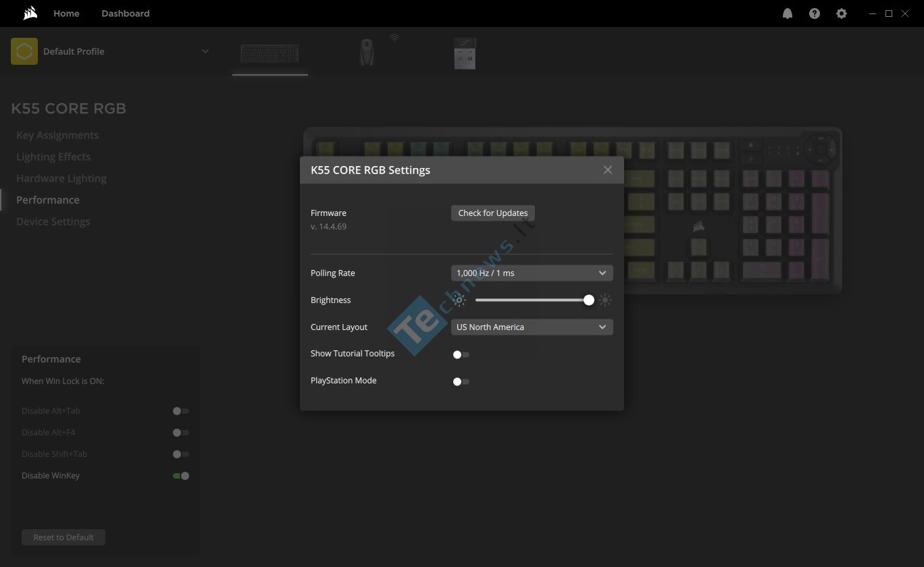Click Reset to Default button

(x=63, y=537)
